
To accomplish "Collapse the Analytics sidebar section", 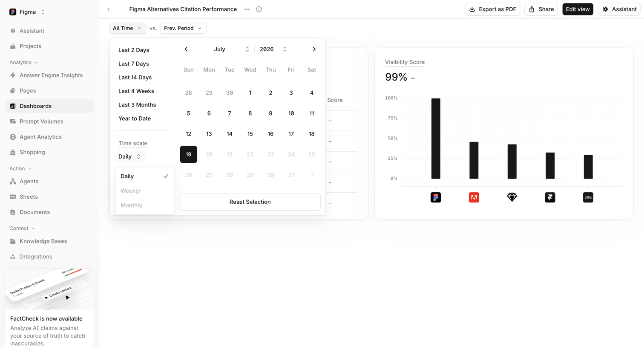I will tap(24, 62).
